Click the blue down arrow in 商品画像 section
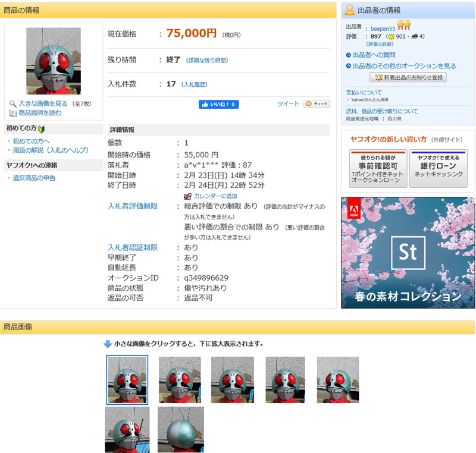 pyautogui.click(x=108, y=344)
